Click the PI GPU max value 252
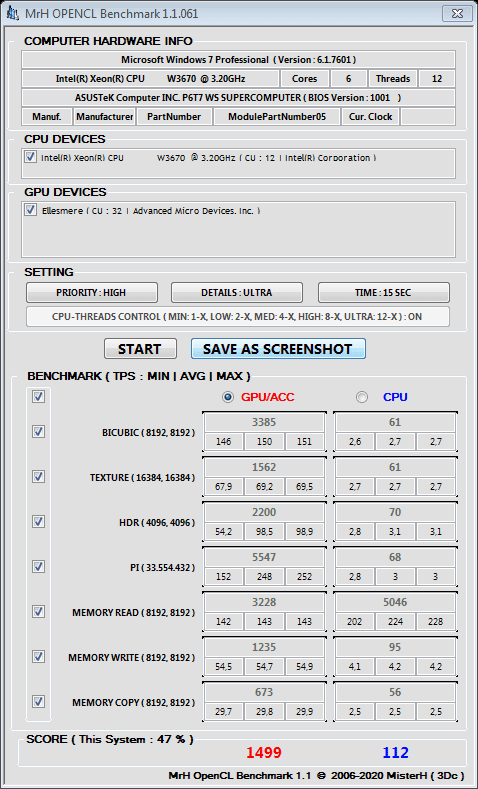This screenshot has width=478, height=789. point(304,577)
